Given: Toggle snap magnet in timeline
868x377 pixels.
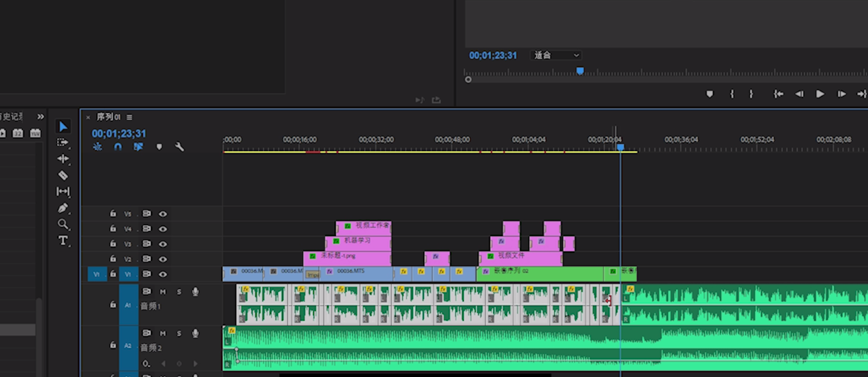Looking at the screenshot, I should pyautogui.click(x=118, y=147).
